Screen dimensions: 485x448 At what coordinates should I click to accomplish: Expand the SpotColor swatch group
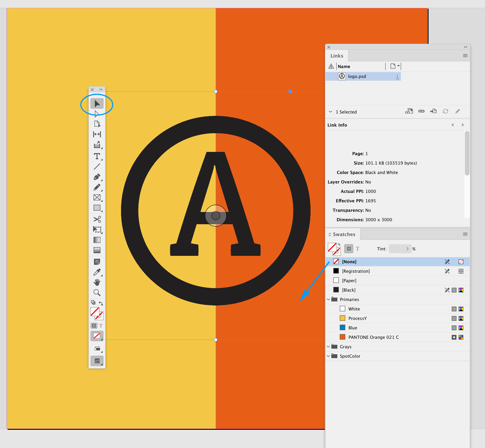point(329,356)
